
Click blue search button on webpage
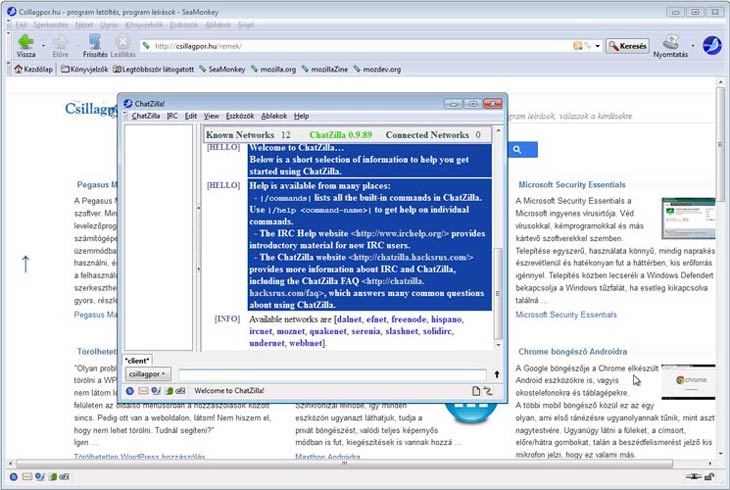point(518,149)
